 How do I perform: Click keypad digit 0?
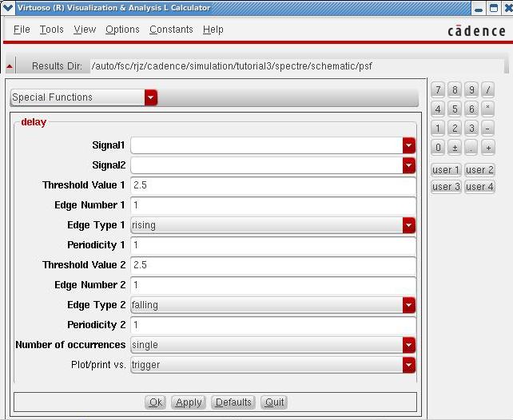(x=438, y=148)
